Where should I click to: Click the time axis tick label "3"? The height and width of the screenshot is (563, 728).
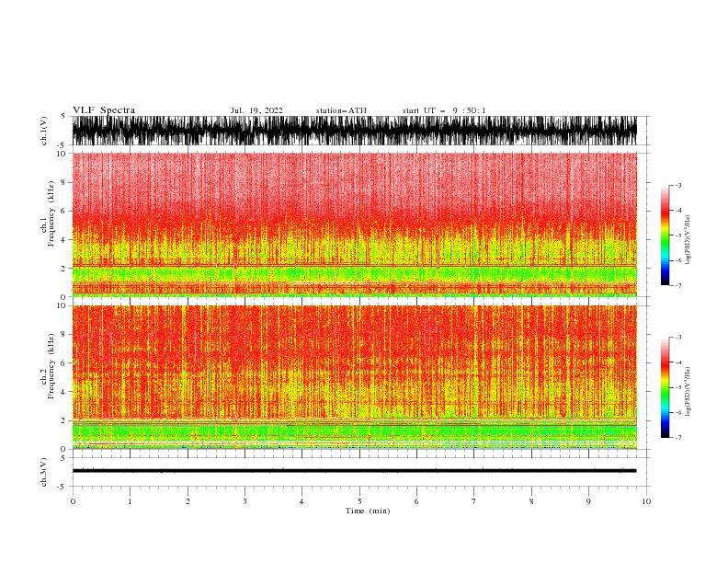[245, 501]
